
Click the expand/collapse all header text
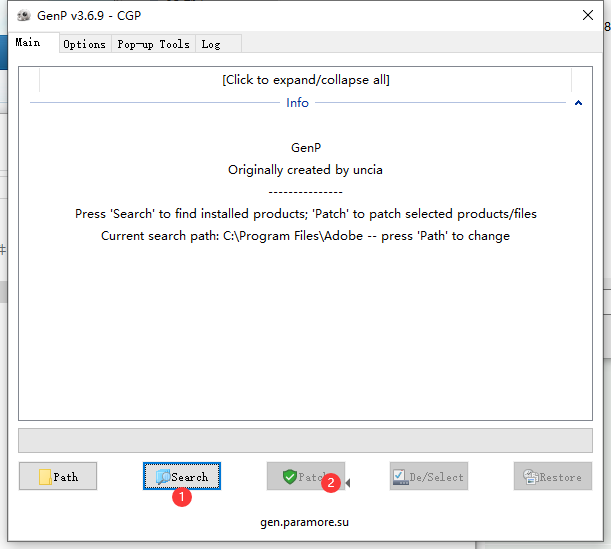[305, 80]
